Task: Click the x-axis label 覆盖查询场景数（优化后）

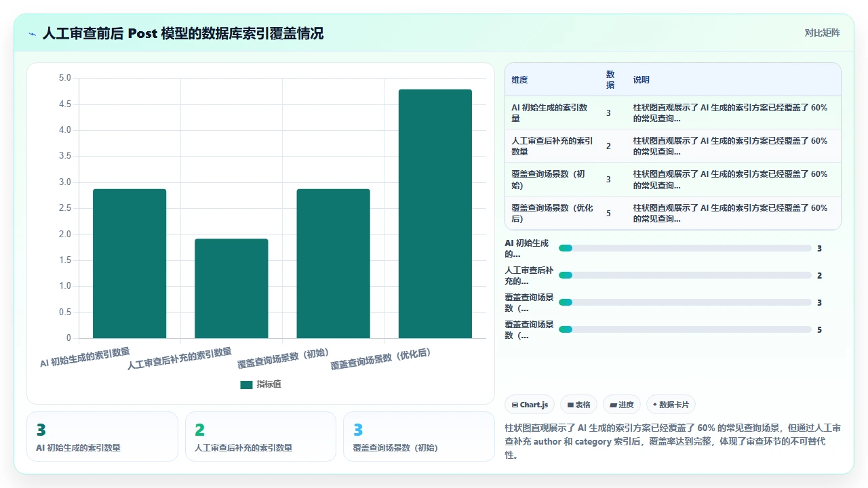Action: coord(382,359)
